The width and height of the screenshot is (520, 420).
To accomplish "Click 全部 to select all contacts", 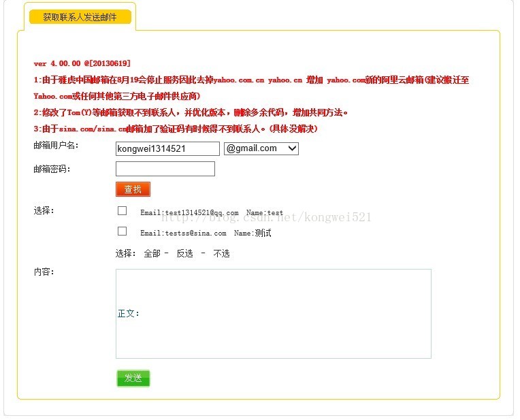I will click(x=152, y=253).
